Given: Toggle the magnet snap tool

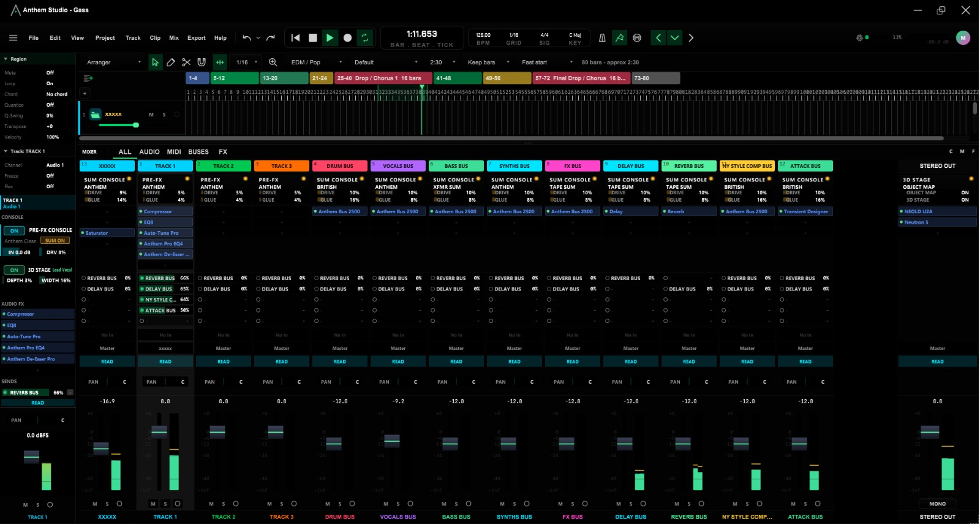Looking at the screenshot, I should [202, 63].
